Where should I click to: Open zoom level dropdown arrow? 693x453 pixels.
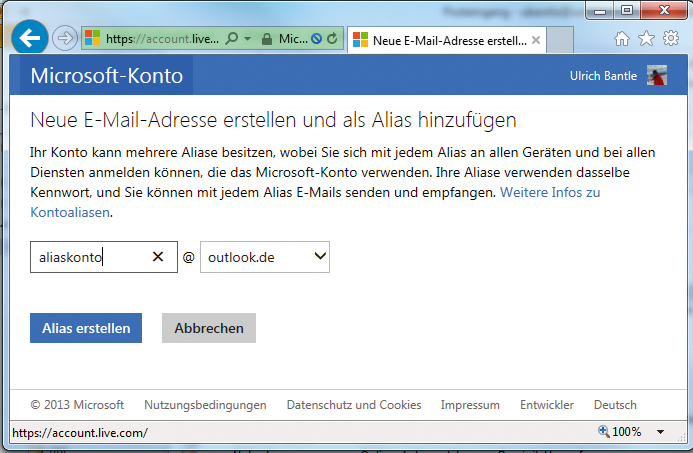pyautogui.click(x=660, y=432)
